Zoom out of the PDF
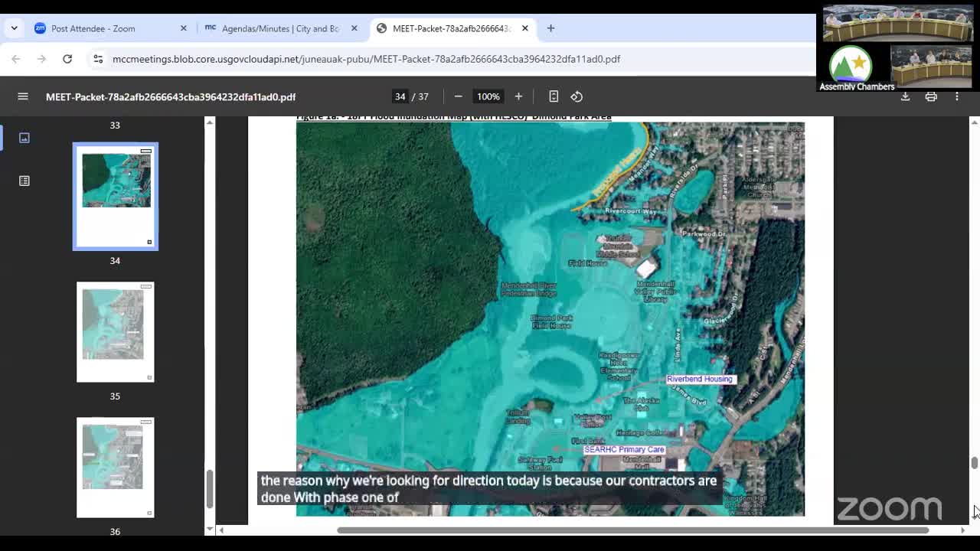980x551 pixels. click(x=458, y=96)
